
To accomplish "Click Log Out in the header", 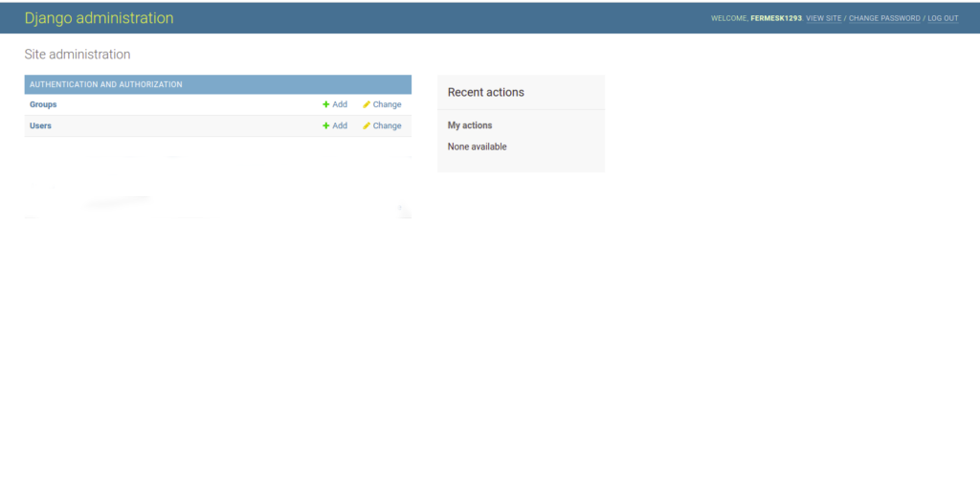I will pos(943,19).
